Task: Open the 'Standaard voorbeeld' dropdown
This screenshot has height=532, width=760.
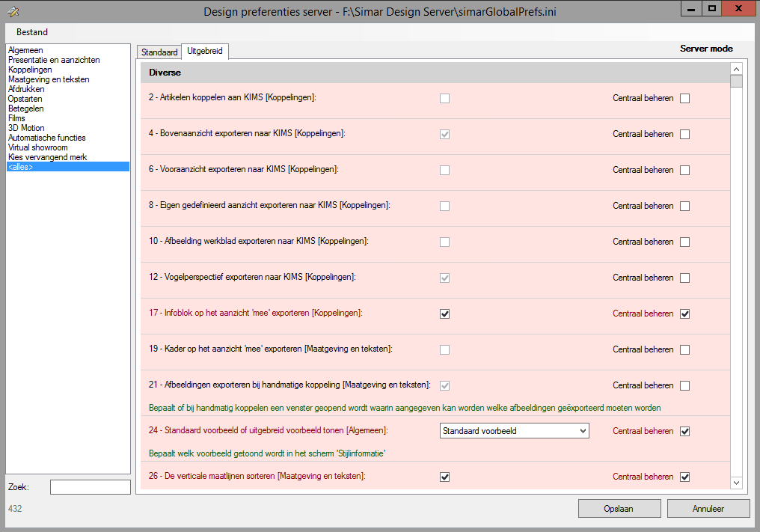Action: click(x=514, y=431)
